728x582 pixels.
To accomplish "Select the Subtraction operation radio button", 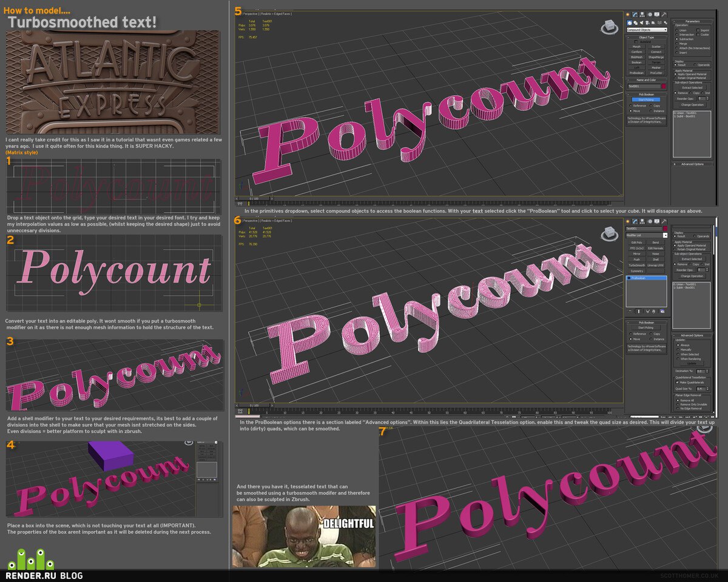I will coord(676,39).
